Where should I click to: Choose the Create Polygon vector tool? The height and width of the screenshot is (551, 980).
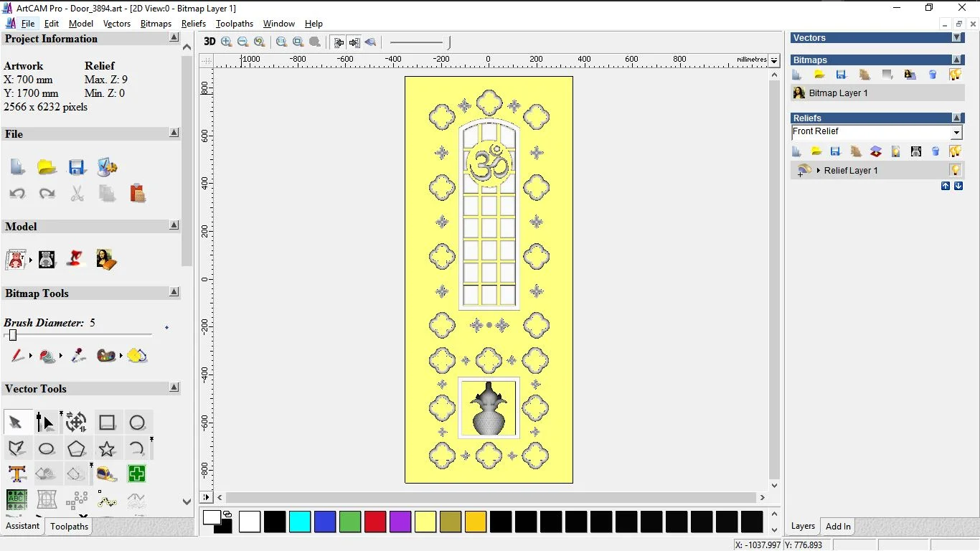[77, 449]
